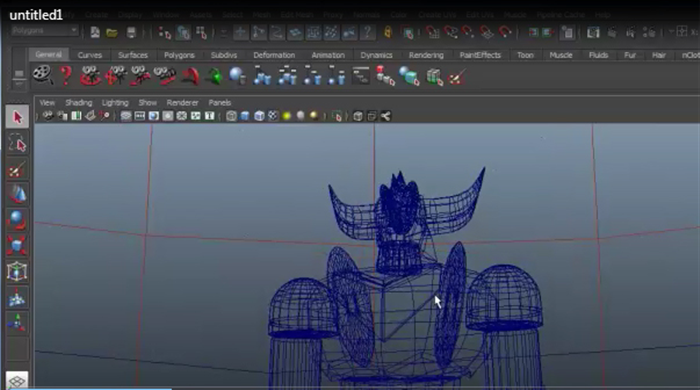Viewport: 700px width, 390px height.
Task: Switch to the Subdivs shelf tab
Action: pos(224,55)
